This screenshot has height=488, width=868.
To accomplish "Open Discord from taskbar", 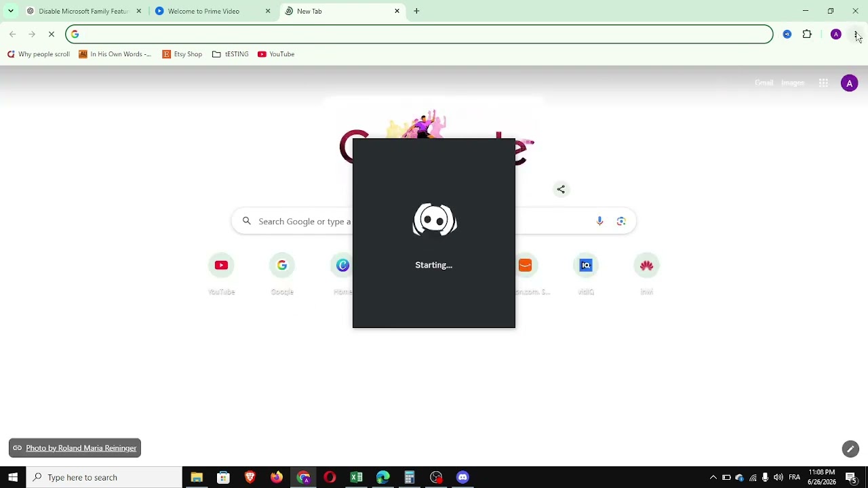I will coord(462,477).
